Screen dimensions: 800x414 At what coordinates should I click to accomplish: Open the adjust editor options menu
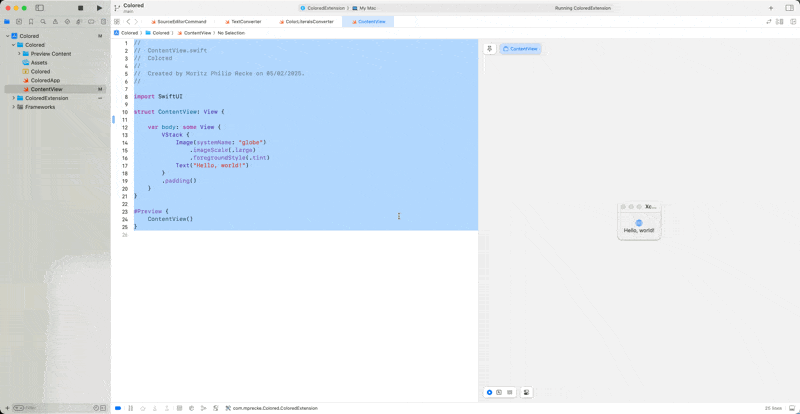point(779,21)
